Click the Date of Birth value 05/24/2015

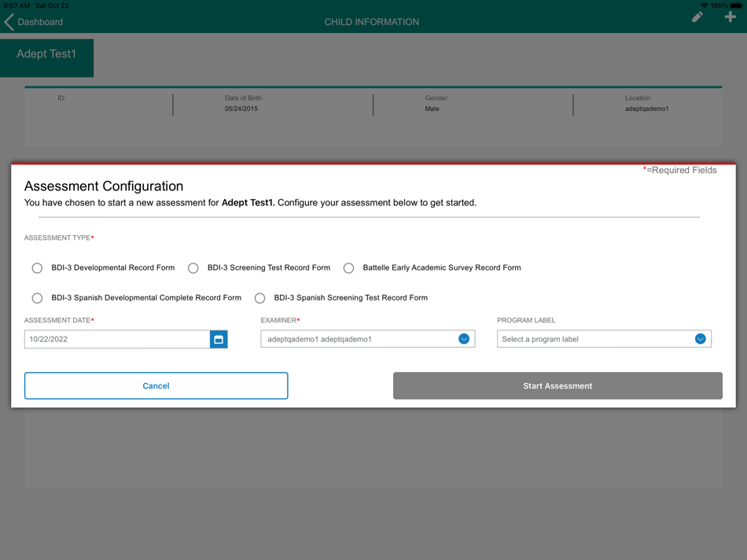241,109
